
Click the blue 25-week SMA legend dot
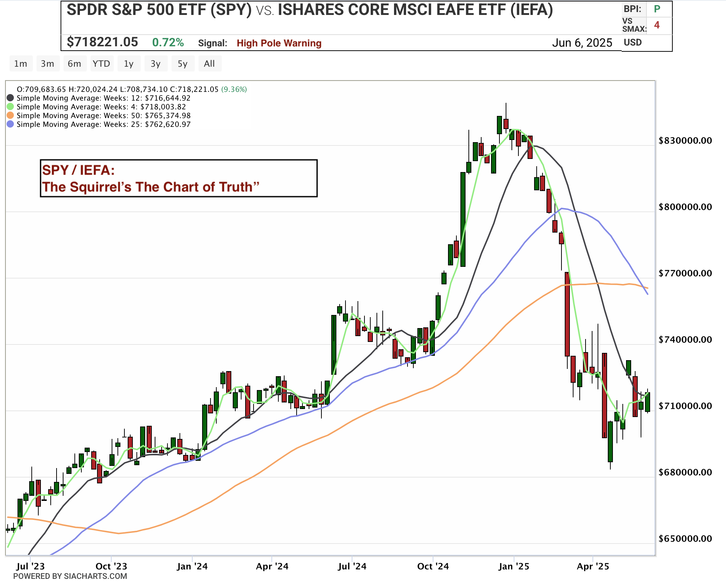(10, 124)
